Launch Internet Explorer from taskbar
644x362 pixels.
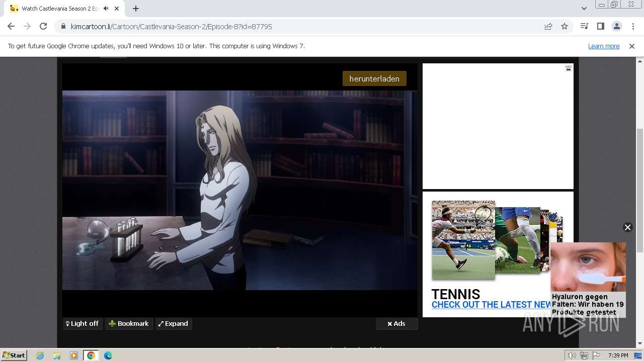click(40, 355)
